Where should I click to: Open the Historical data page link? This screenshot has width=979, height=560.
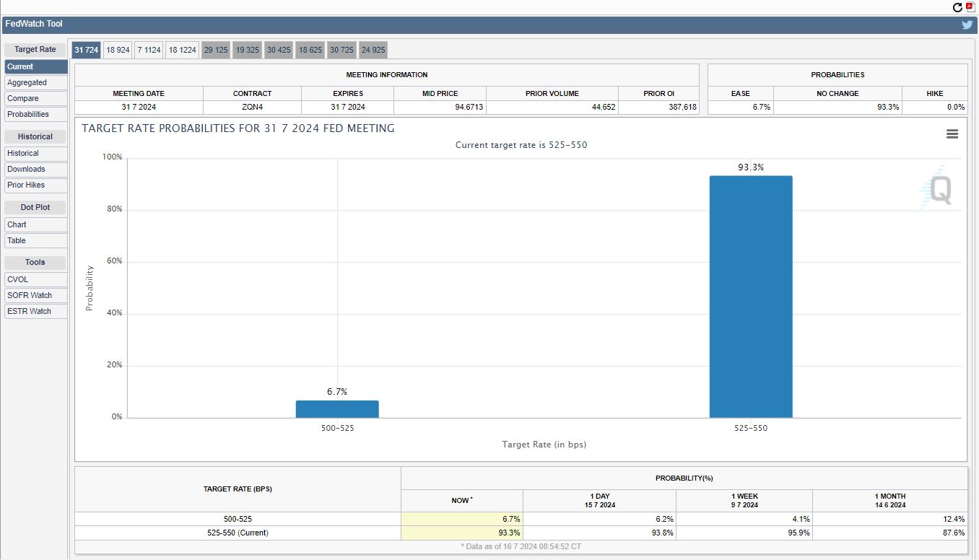click(x=23, y=154)
